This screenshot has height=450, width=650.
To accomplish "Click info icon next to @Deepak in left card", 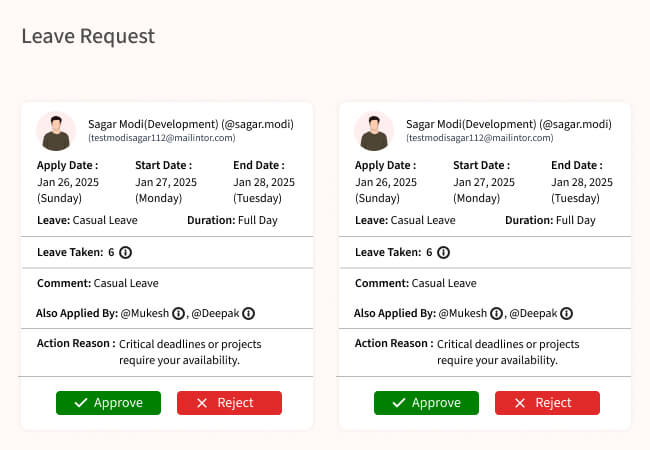I will pyautogui.click(x=249, y=313).
